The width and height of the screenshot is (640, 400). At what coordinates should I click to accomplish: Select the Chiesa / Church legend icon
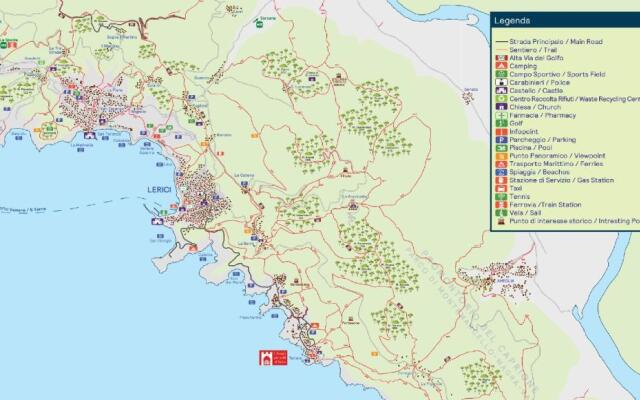click(x=499, y=107)
